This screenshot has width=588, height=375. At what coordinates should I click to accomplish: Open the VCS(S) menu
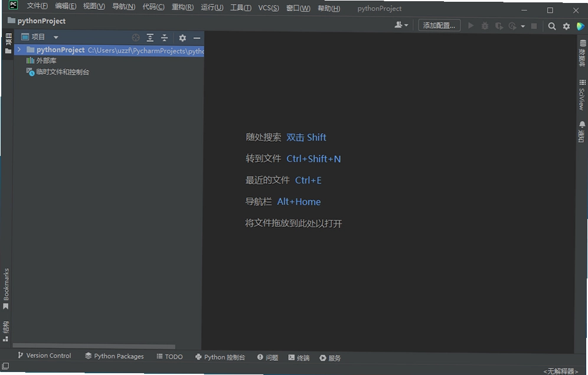[x=269, y=8]
